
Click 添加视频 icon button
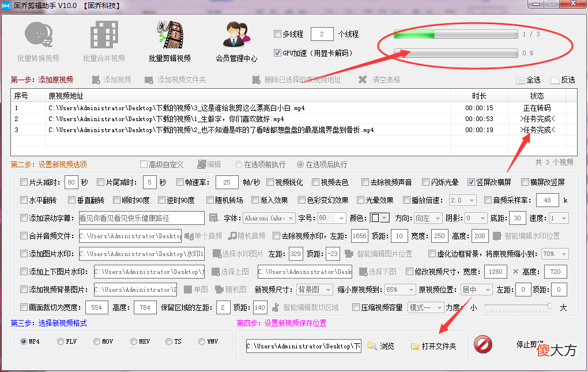(96, 80)
